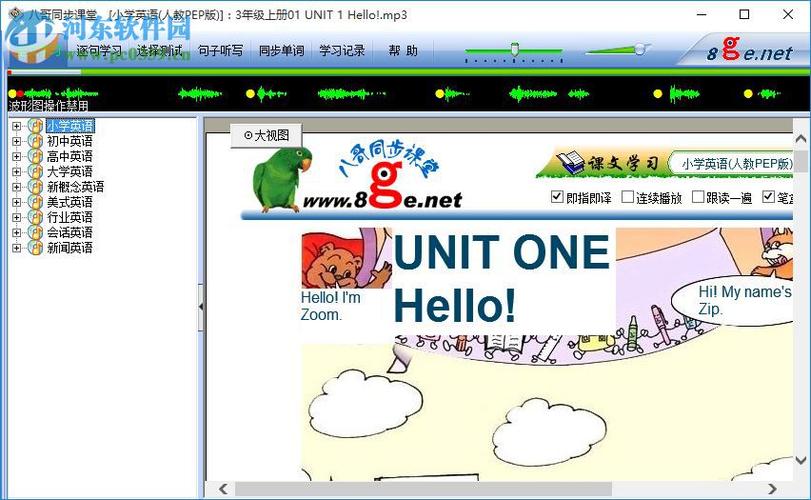The height and width of the screenshot is (500, 811).
Task: Click the 小学英语 disc icon
Action: click(x=35, y=126)
